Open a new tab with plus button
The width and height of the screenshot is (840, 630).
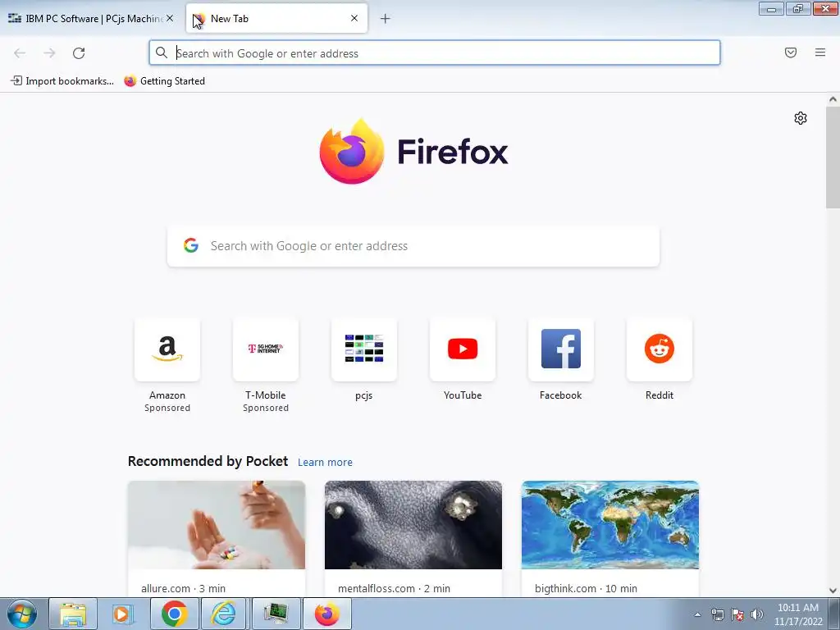(386, 19)
